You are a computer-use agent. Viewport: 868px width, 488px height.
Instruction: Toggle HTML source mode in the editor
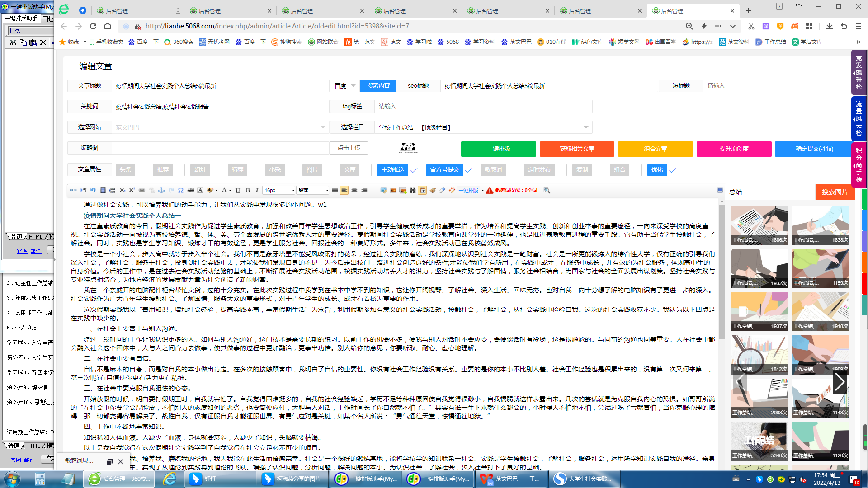tap(73, 190)
